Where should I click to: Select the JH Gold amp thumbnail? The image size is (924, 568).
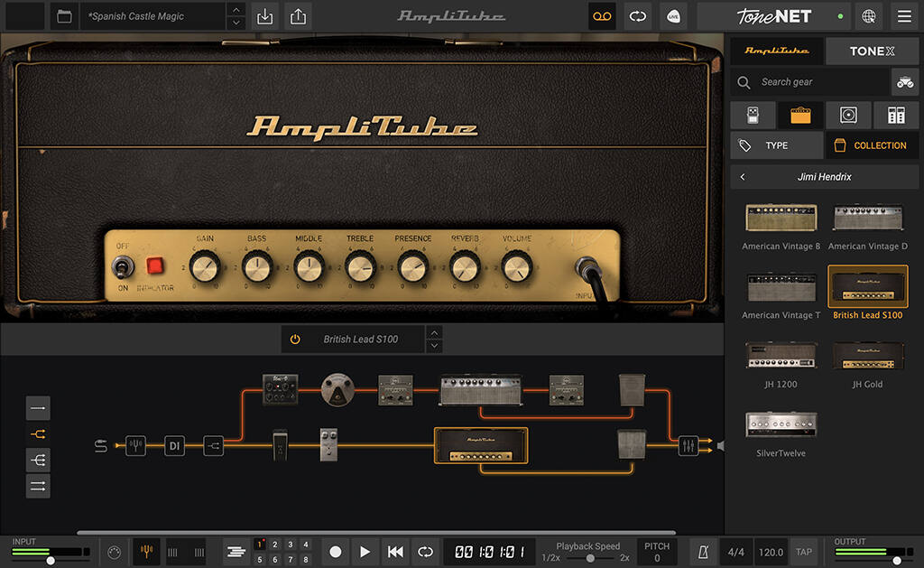coord(868,356)
